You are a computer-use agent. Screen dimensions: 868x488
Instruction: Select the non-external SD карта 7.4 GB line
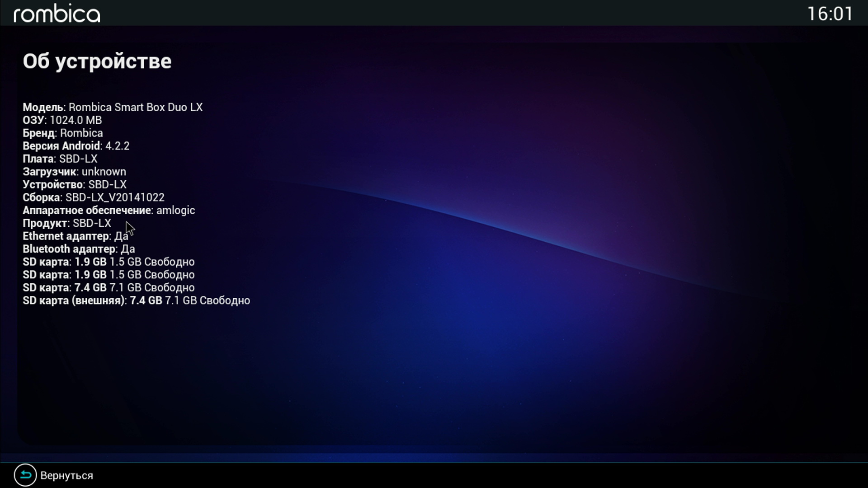(x=108, y=288)
